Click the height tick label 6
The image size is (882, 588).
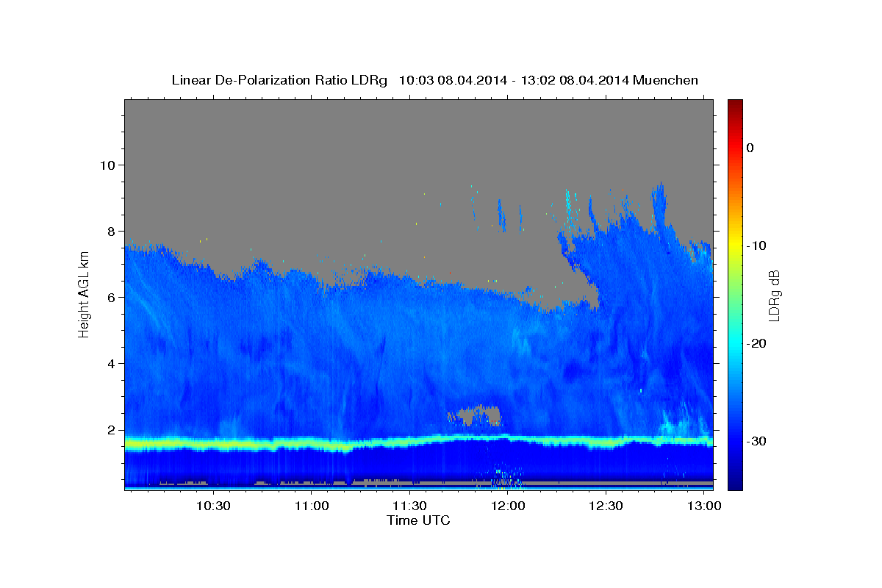[112, 297]
